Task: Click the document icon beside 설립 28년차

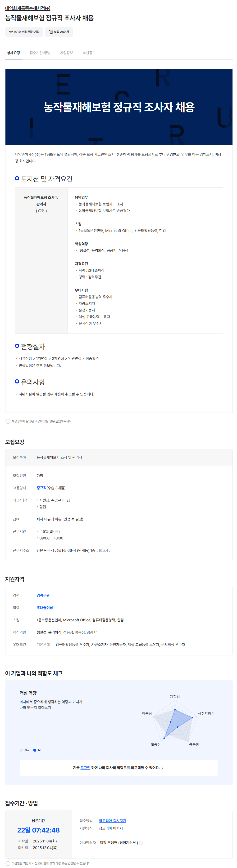Action: click(51, 32)
